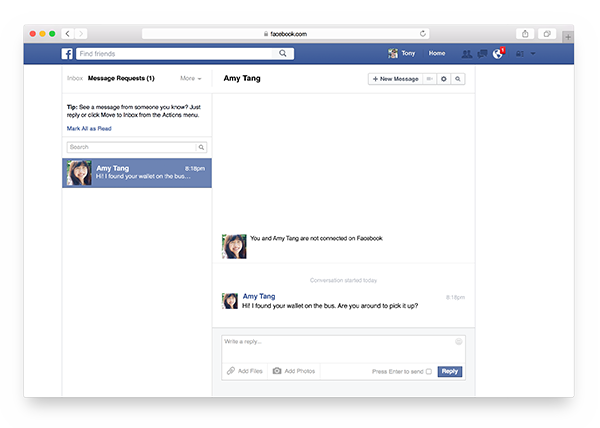Click the New Message button

pos(395,79)
